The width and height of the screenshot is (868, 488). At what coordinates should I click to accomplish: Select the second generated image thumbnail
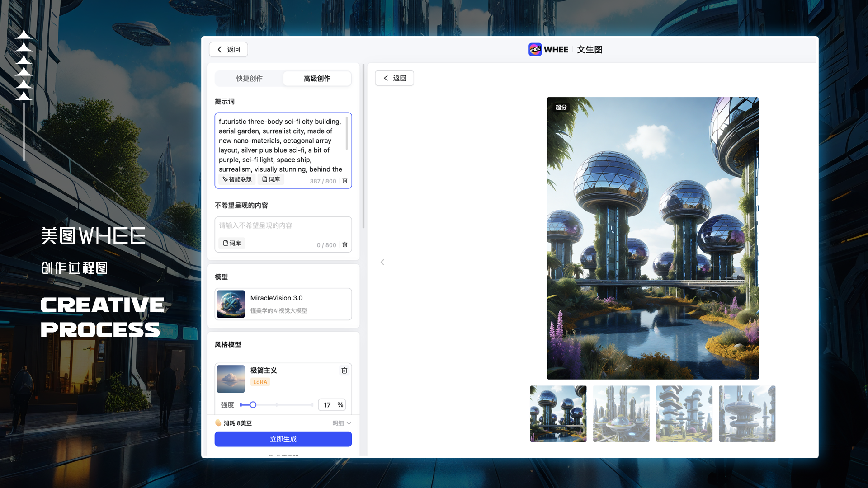tap(621, 413)
